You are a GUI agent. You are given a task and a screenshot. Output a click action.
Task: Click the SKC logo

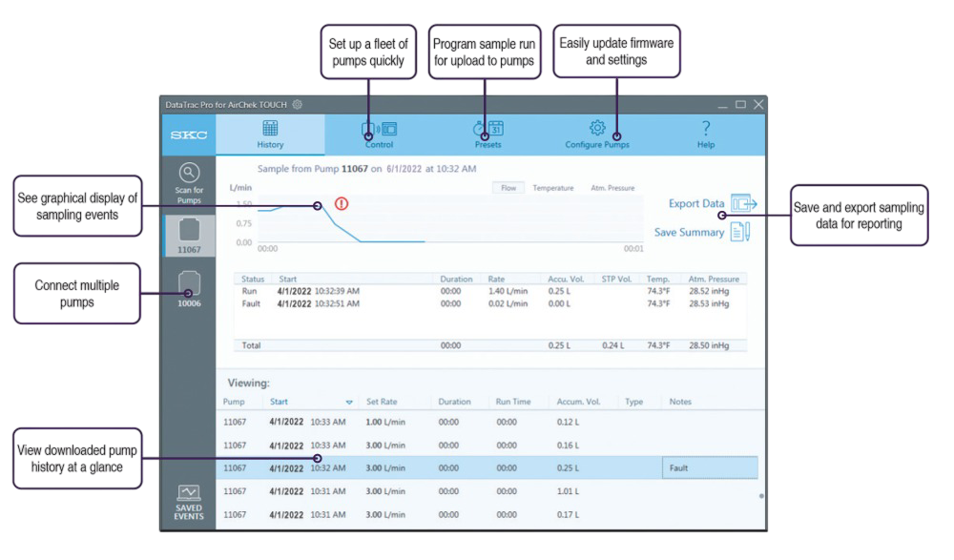coord(189,135)
